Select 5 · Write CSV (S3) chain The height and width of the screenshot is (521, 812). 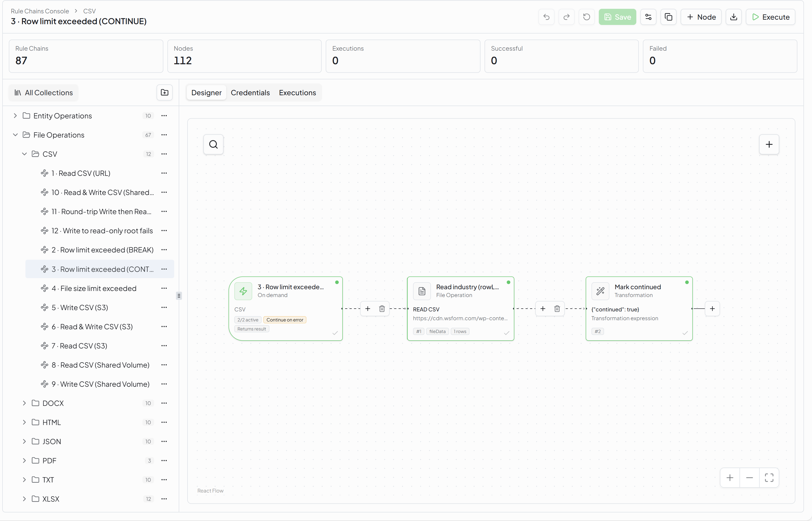click(100, 308)
